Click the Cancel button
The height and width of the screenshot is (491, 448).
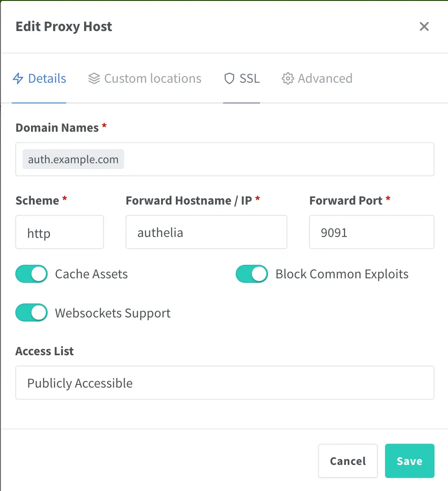348,461
